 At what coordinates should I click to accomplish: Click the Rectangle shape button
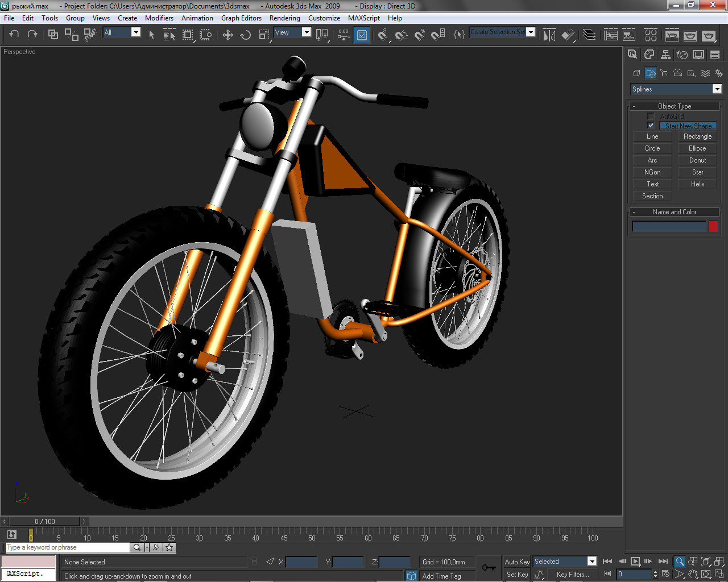click(697, 136)
